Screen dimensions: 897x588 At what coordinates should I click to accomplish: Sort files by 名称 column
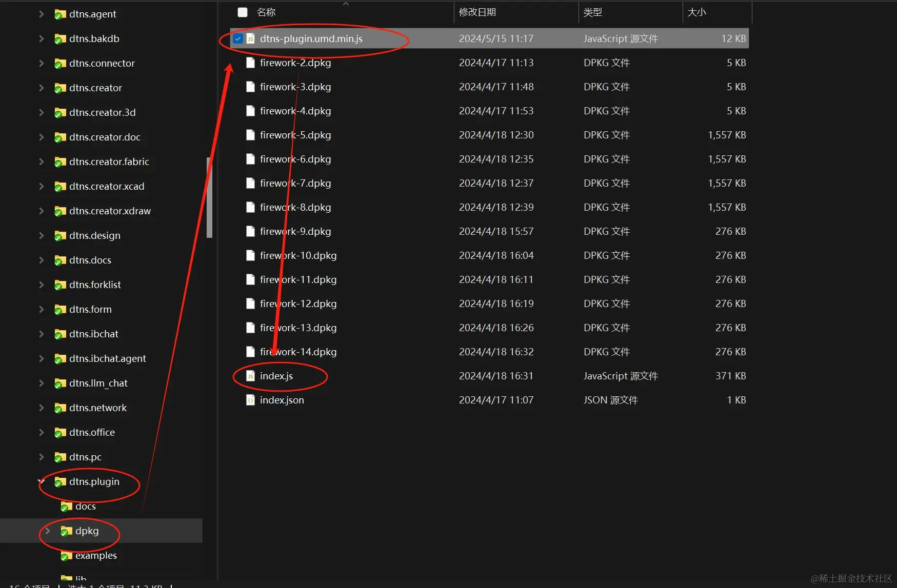point(266,12)
